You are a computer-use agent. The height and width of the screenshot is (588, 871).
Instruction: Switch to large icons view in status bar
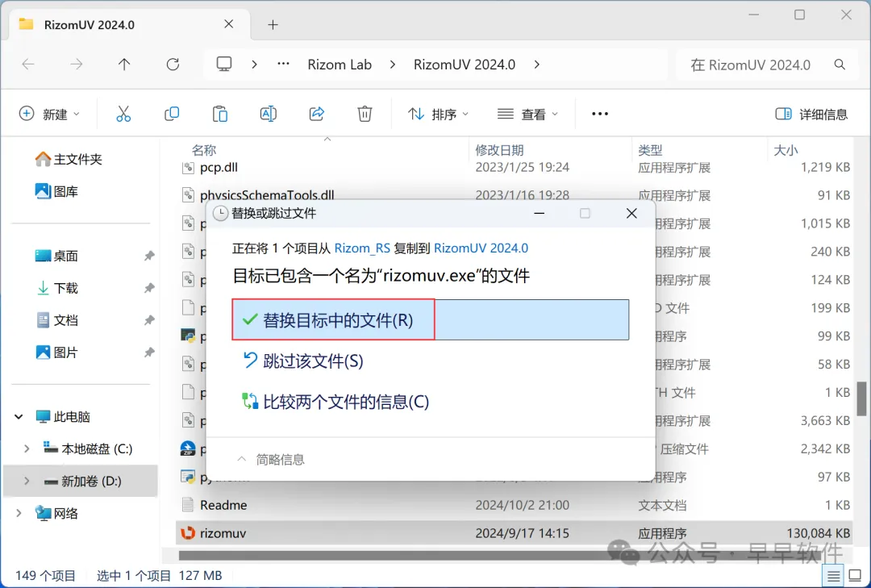[x=856, y=576]
